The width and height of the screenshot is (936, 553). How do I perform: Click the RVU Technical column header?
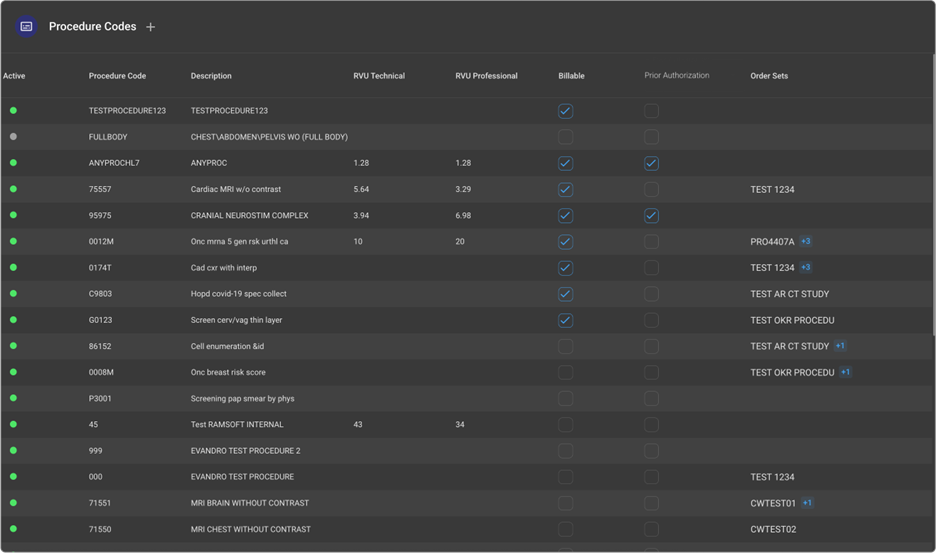[379, 76]
